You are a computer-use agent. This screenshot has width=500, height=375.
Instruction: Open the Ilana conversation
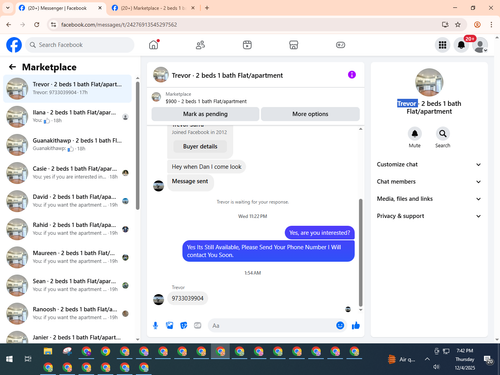tap(68, 116)
